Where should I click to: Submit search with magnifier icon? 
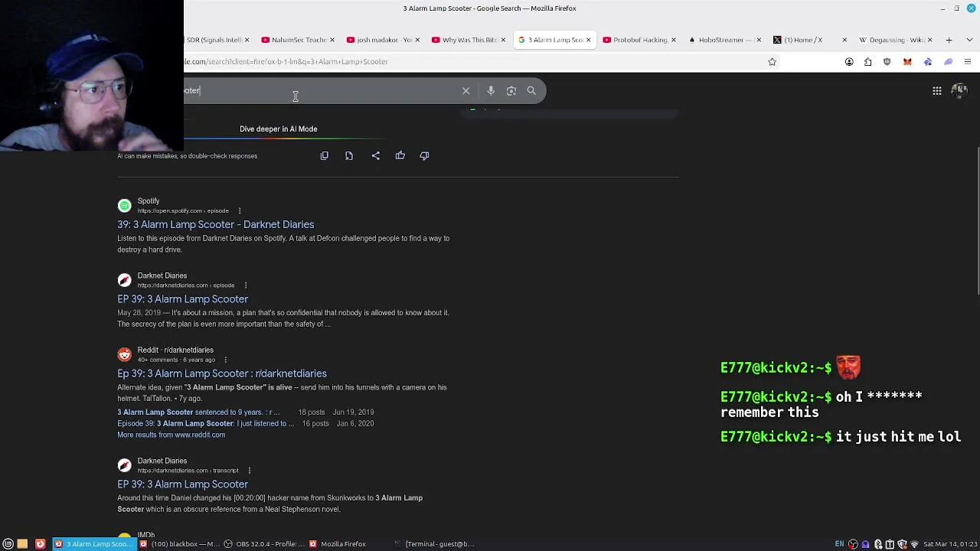click(x=531, y=90)
